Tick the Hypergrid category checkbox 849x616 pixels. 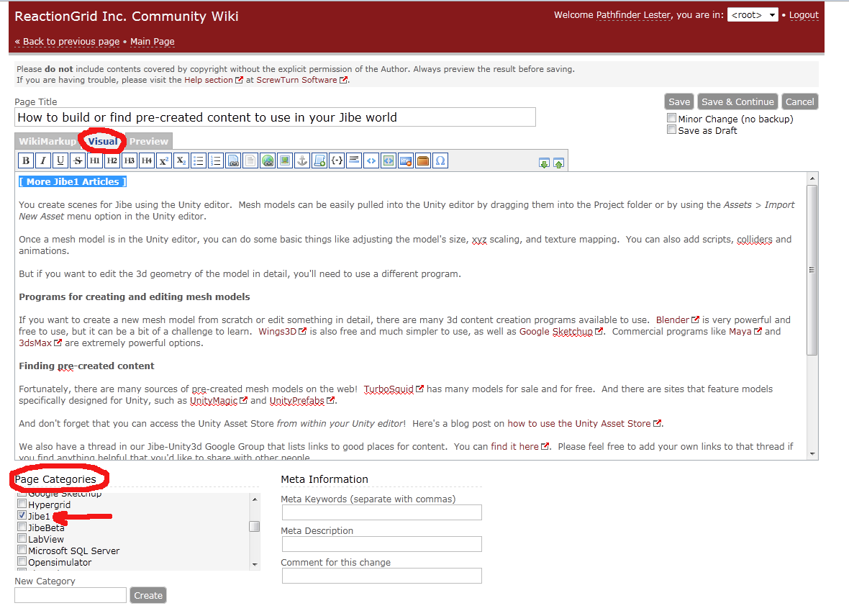22,504
